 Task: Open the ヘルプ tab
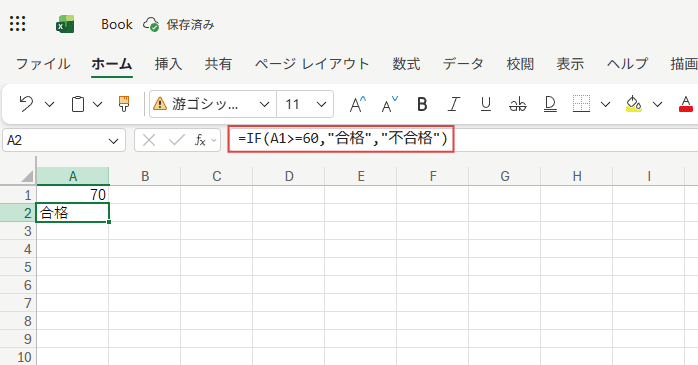coord(627,64)
